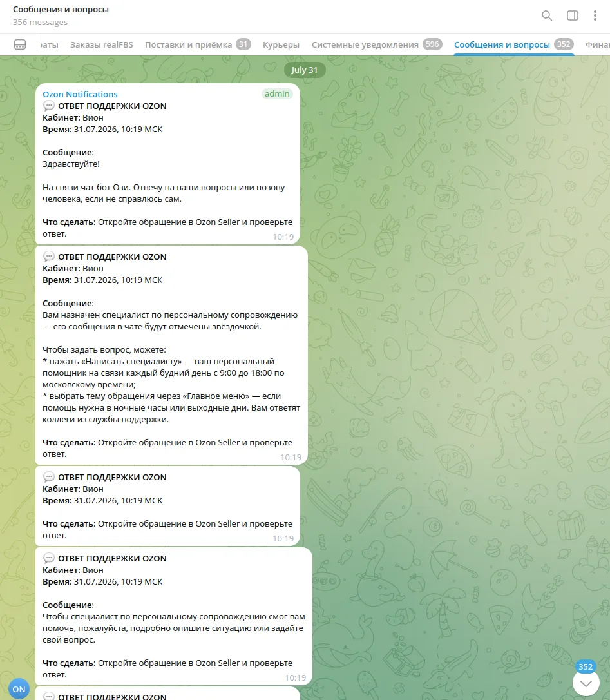Screen dimensions: 610x700
Task: Click unread badge 596 on Системные уведомления
Action: [432, 44]
